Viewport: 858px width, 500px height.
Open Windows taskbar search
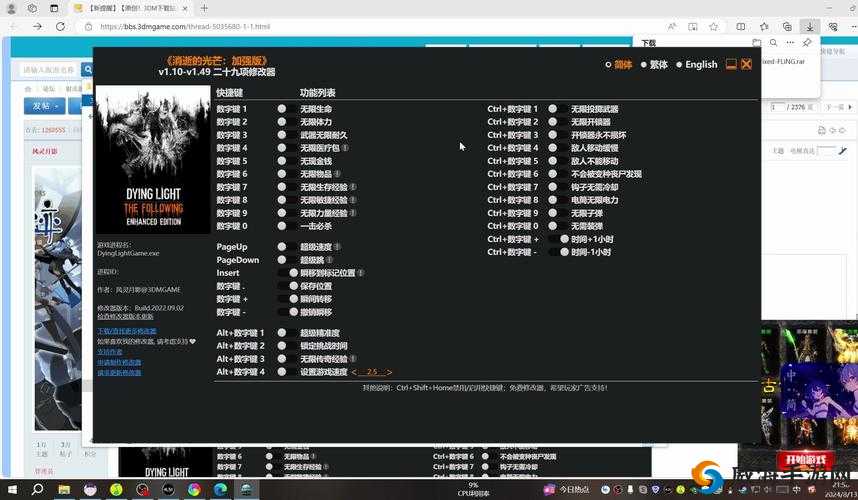[37, 489]
